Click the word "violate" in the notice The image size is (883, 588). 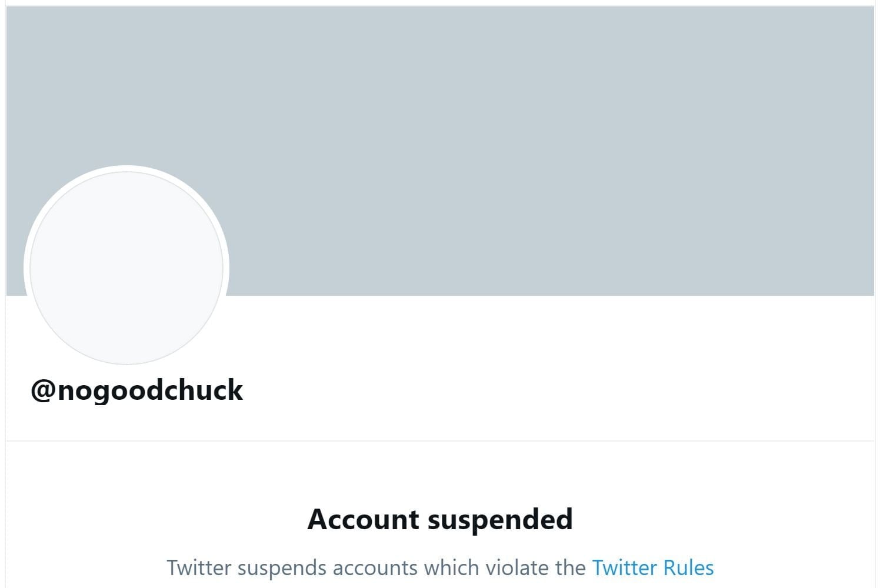click(518, 568)
